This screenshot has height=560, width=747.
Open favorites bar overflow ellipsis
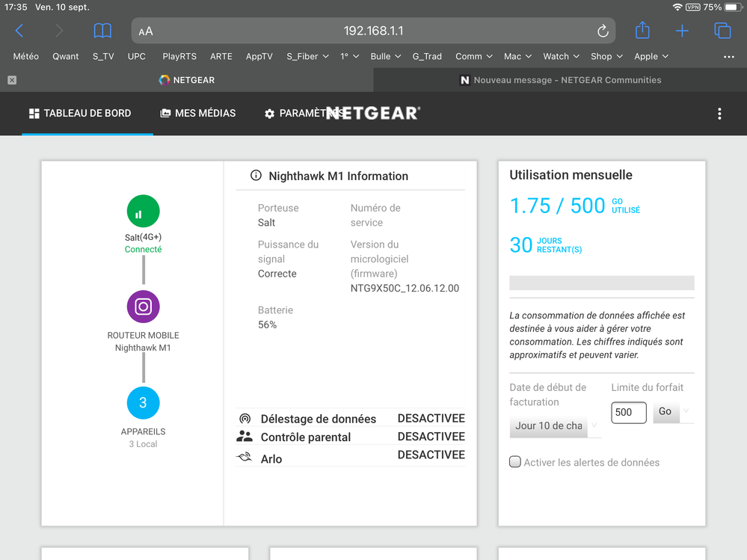click(x=729, y=57)
